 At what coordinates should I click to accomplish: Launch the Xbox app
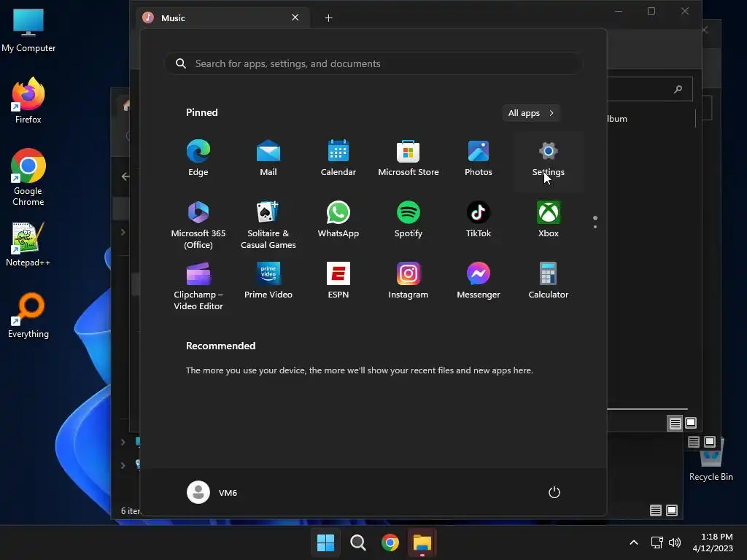click(549, 220)
